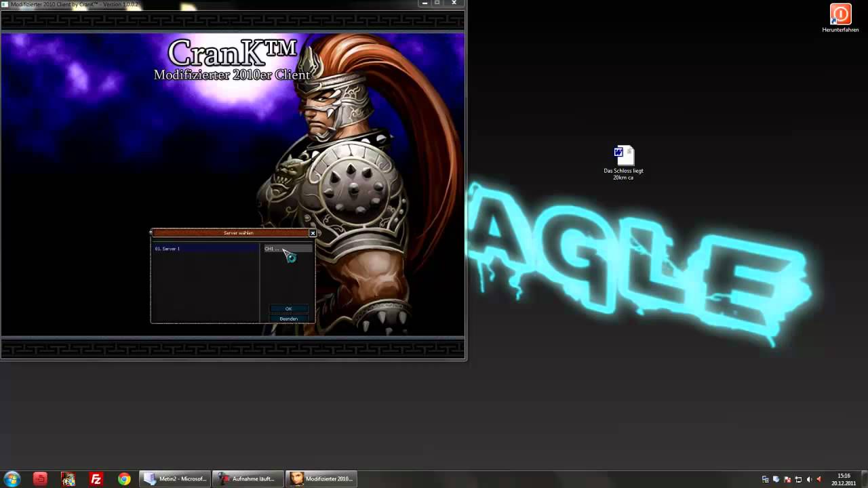868x488 pixels.
Task: Minimize the Modifizierter 2010 Client window
Action: [425, 3]
